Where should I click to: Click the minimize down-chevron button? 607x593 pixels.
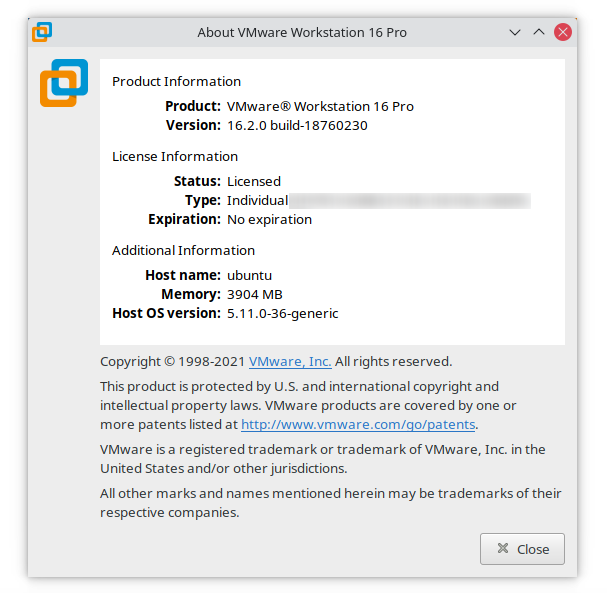pyautogui.click(x=514, y=32)
